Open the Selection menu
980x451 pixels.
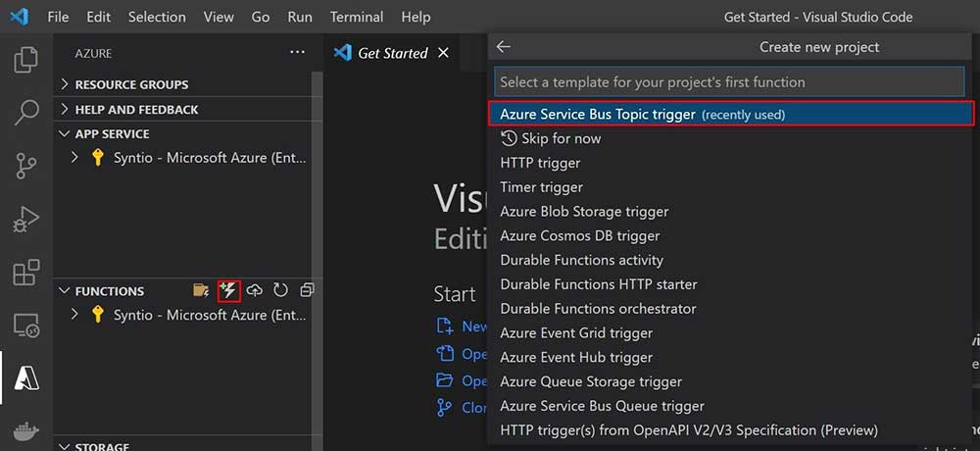(157, 17)
